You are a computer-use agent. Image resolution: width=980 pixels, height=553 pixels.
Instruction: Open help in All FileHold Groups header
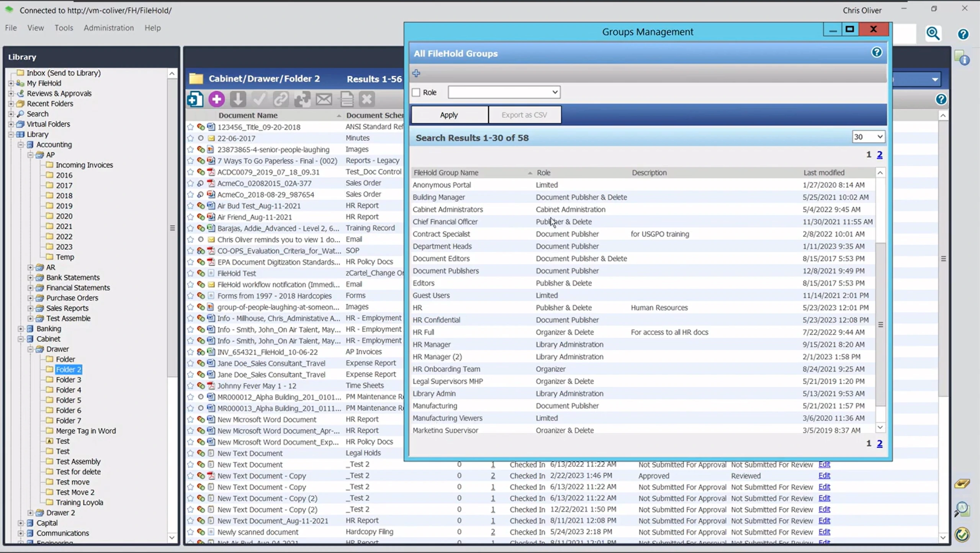point(877,52)
